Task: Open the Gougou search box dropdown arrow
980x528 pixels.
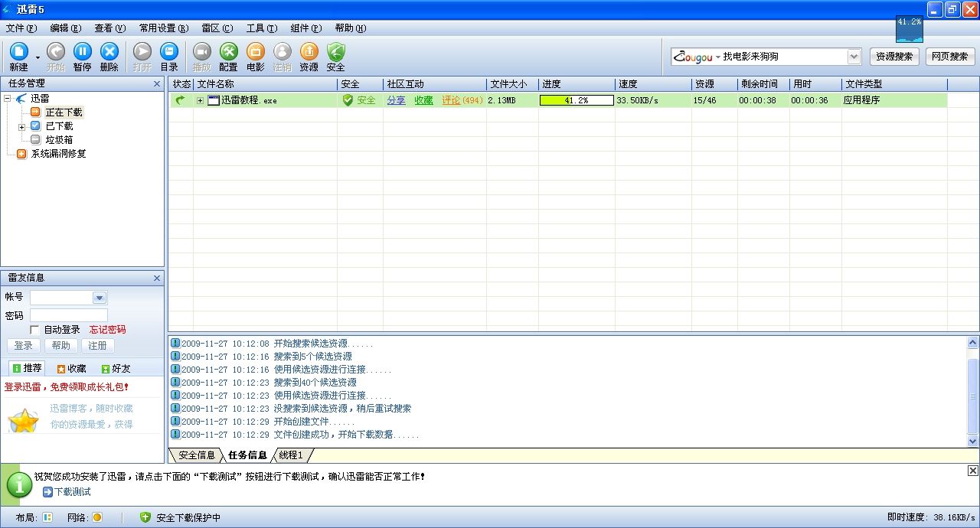Action: coord(854,57)
